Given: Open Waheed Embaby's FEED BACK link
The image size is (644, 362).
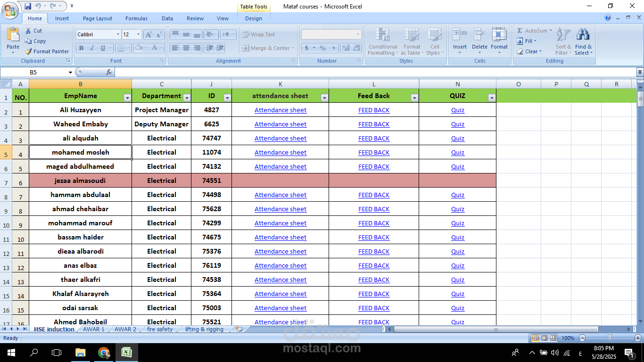Looking at the screenshot, I should click(x=374, y=124).
